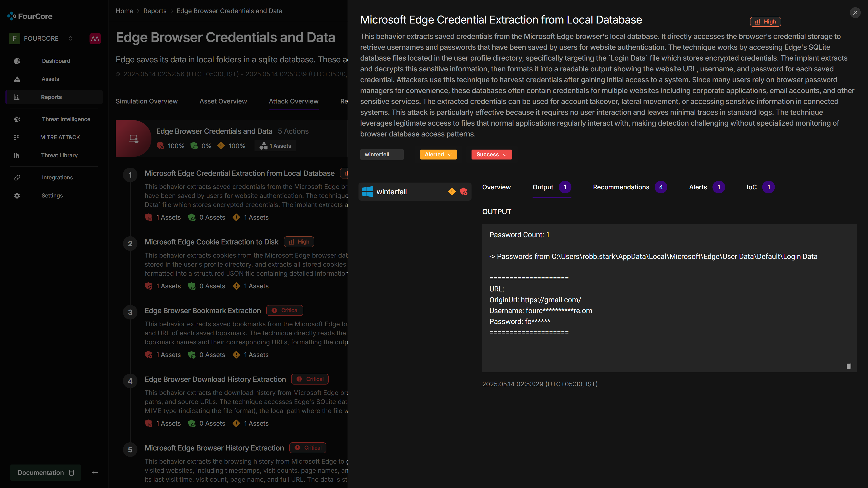Open Threat Library in the sidebar
Viewport: 868px width, 488px height.
(54, 156)
